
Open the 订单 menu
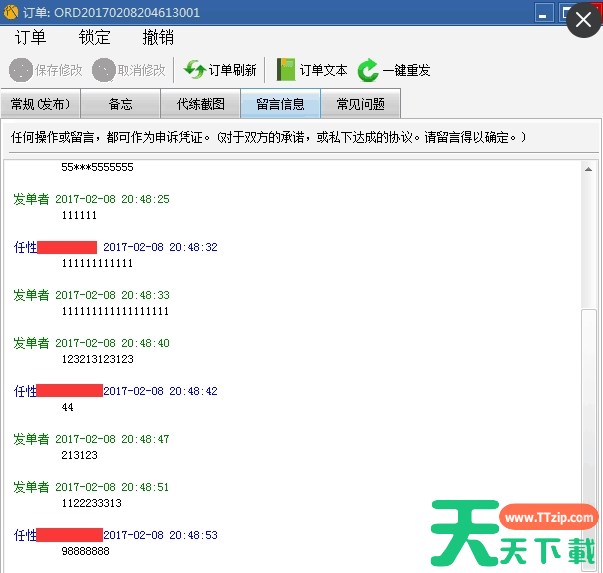click(x=30, y=38)
